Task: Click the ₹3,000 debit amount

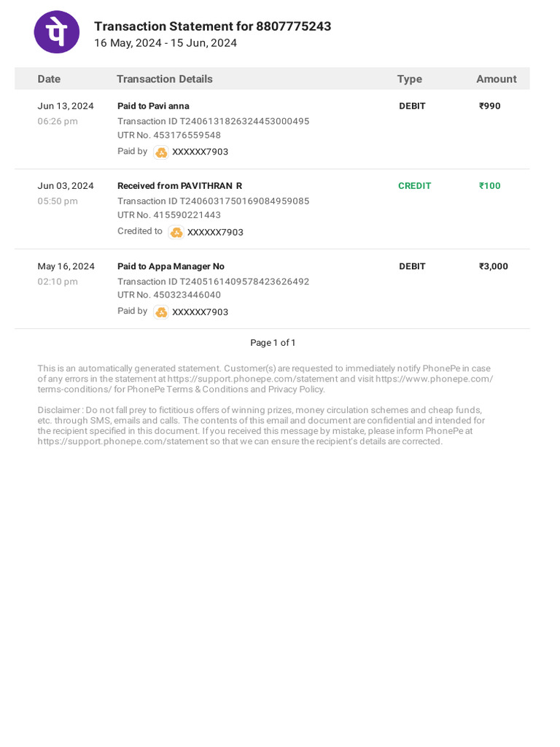Action: (x=493, y=266)
